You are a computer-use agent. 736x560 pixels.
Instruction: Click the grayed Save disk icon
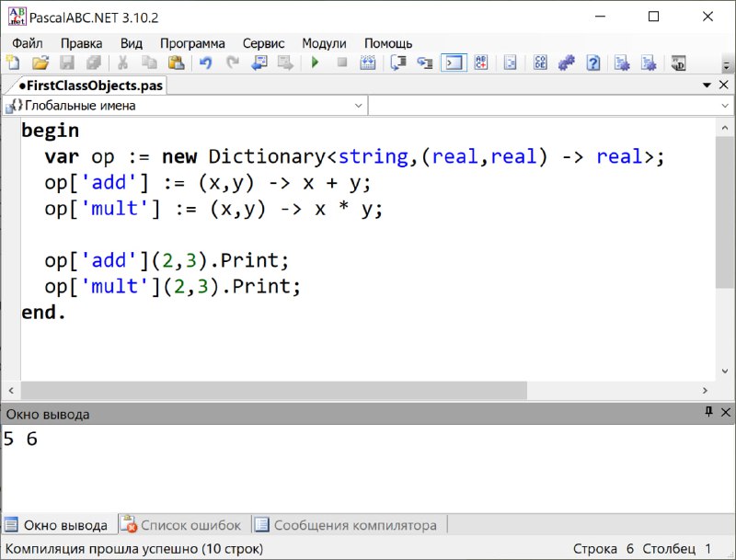coord(67,63)
